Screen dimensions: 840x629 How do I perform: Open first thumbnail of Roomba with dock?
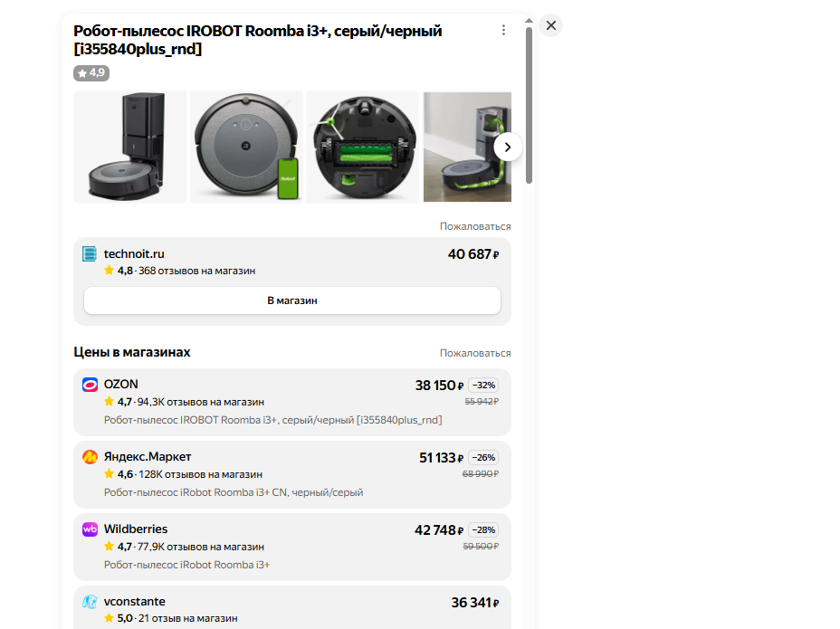pos(129,147)
